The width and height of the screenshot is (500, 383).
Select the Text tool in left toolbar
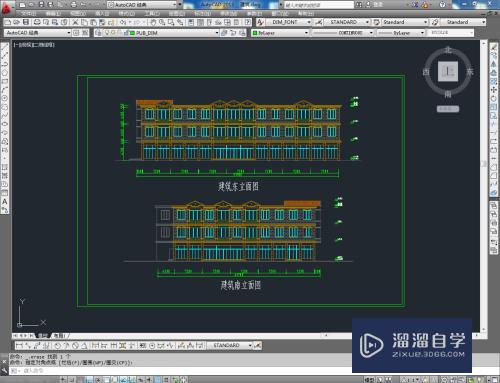coord(5,202)
